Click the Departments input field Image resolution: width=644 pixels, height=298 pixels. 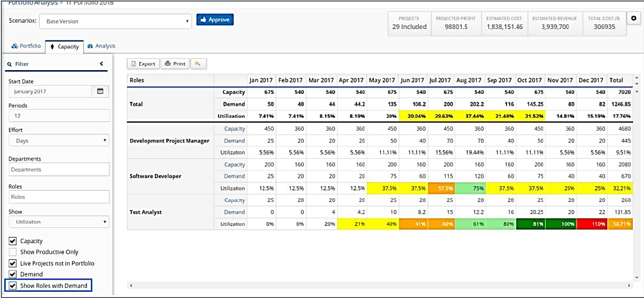tap(59, 169)
